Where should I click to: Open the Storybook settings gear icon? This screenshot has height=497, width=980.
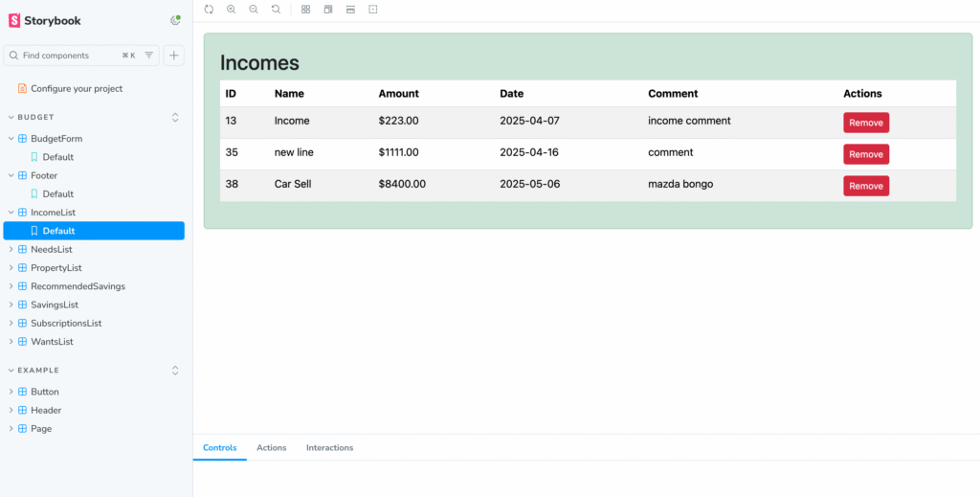pyautogui.click(x=175, y=20)
